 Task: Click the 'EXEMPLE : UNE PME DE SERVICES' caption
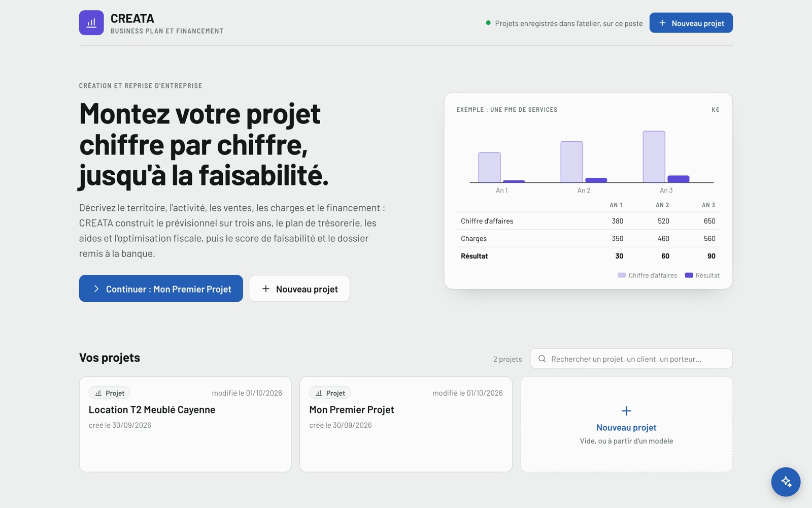(x=506, y=110)
